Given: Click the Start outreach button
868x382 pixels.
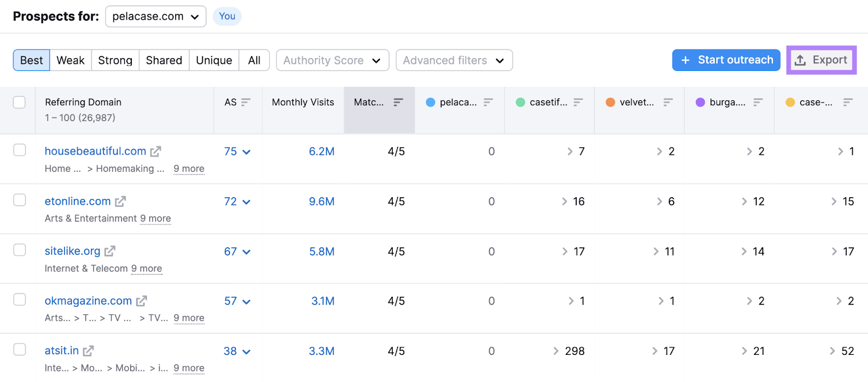Looking at the screenshot, I should (x=726, y=60).
